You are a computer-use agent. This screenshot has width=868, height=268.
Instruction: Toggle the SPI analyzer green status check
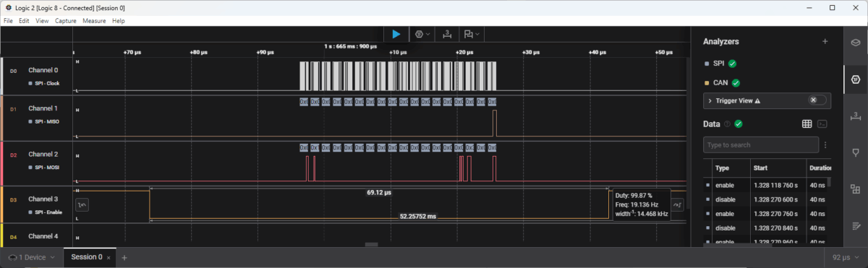(x=732, y=64)
